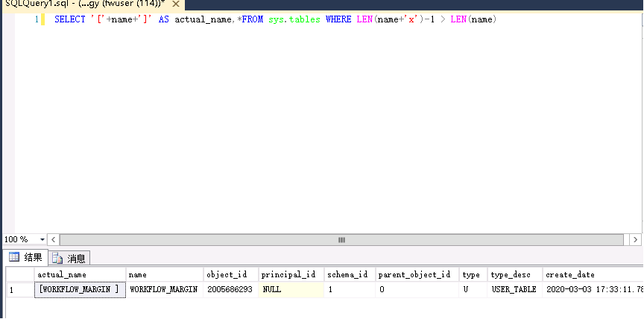Click the horizontal scrollbar left arrow

[54, 239]
